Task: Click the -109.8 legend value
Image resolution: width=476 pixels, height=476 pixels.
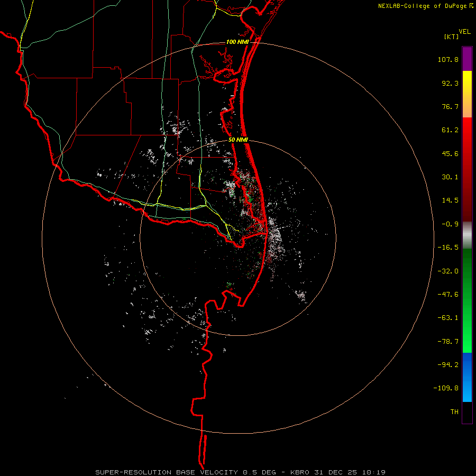Action: click(446, 388)
